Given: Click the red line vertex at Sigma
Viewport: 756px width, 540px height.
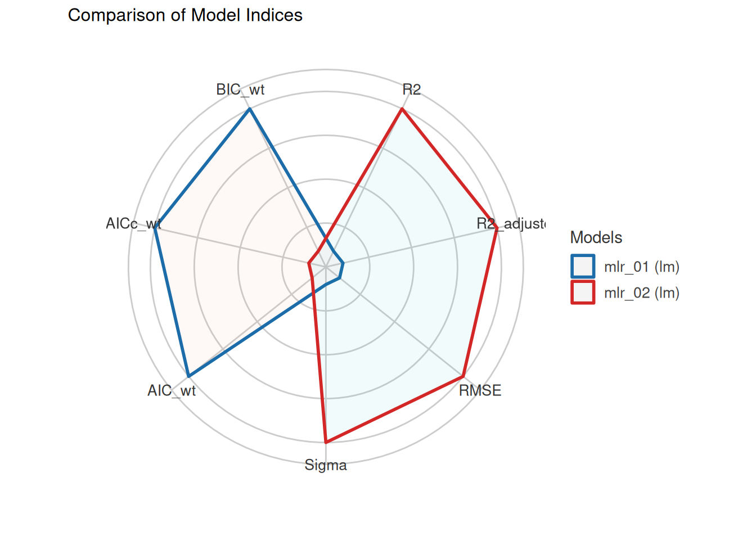Looking at the screenshot, I should [x=326, y=442].
